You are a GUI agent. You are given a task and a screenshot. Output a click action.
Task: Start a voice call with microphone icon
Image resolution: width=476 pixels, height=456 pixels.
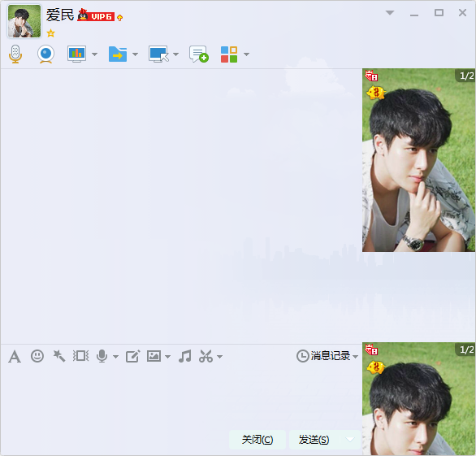pos(15,54)
